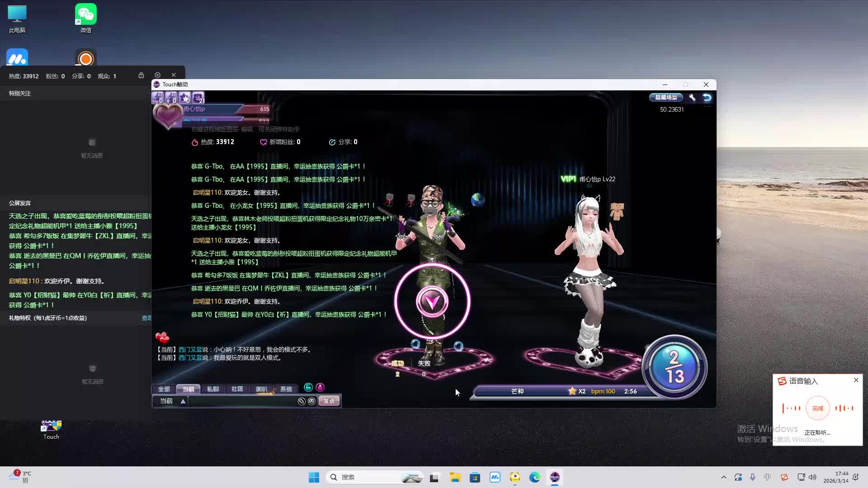Expand the system tray hidden icons chevron

723,477
